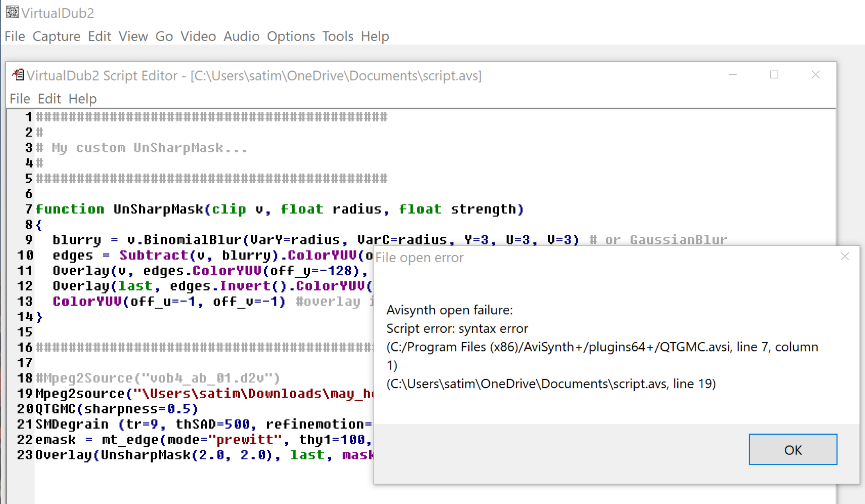Click the 'File open error' dialog title

[x=419, y=258]
